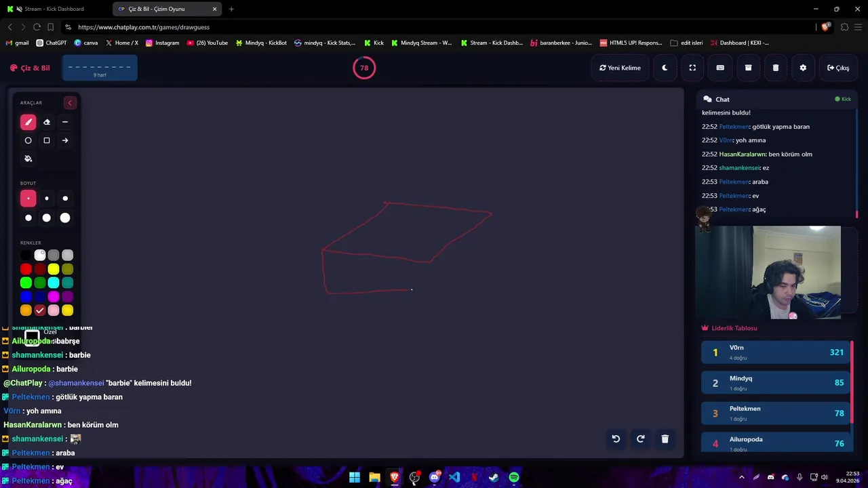868x488 pixels.
Task: Choose the fifth brush size dot
Action: coord(47,218)
